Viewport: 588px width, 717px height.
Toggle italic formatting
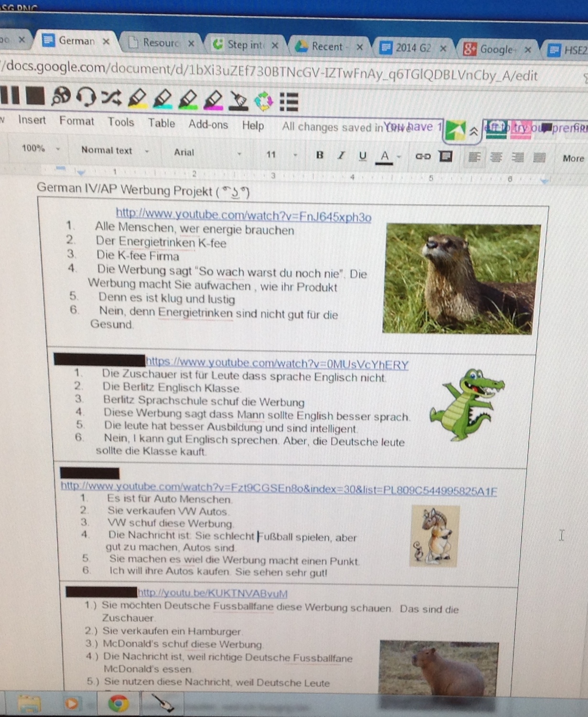[341, 155]
